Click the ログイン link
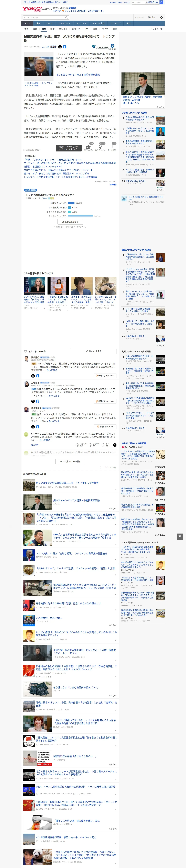 point(57,11)
